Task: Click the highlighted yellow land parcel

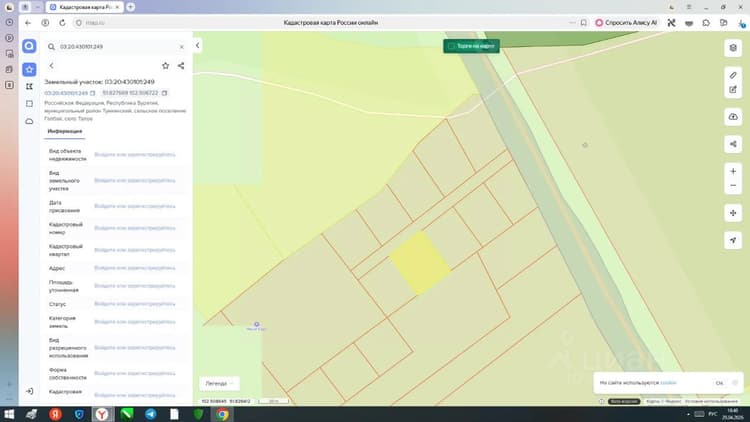Action: [420, 263]
